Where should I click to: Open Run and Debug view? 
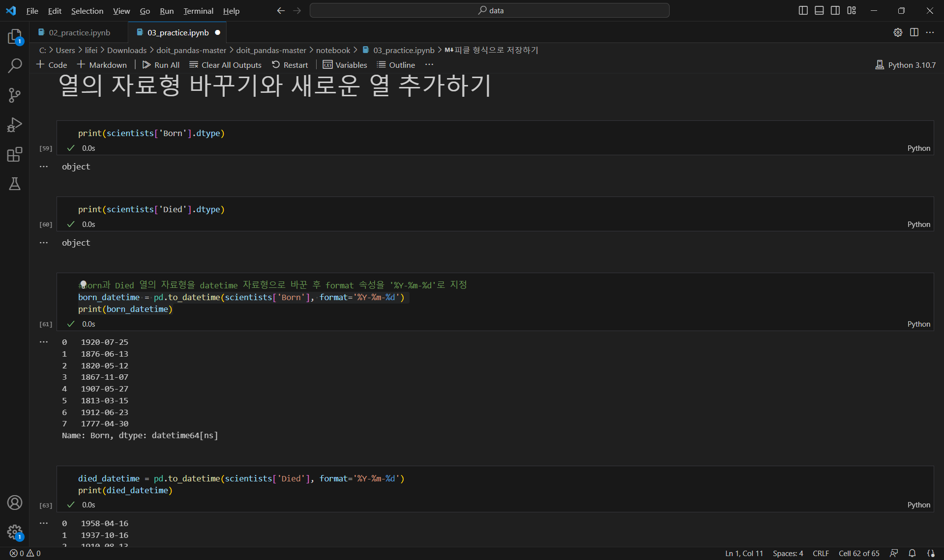pos(15,125)
